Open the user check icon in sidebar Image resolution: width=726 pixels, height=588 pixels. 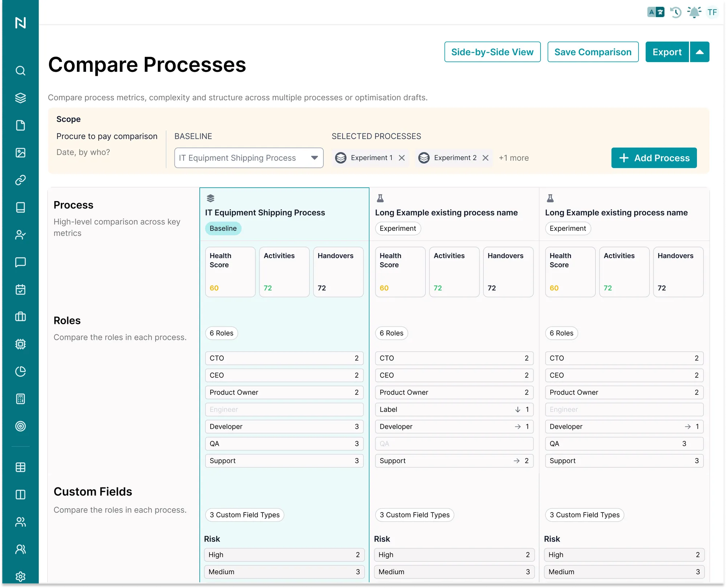[20, 235]
